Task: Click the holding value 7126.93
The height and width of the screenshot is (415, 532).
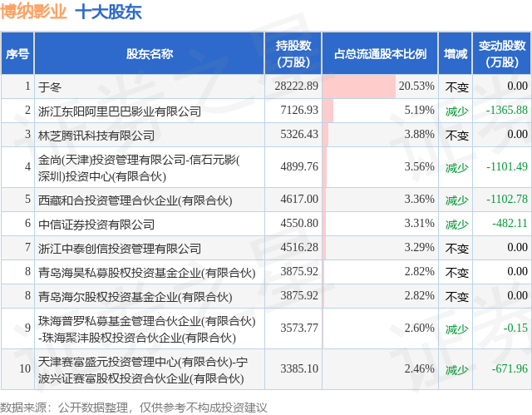Action: tap(299, 111)
